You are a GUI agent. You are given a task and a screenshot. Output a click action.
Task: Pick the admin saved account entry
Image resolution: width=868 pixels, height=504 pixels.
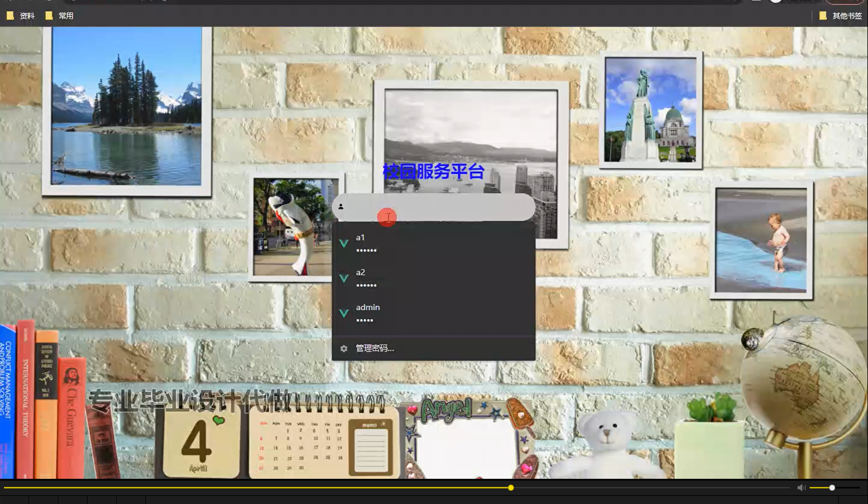tap(433, 313)
